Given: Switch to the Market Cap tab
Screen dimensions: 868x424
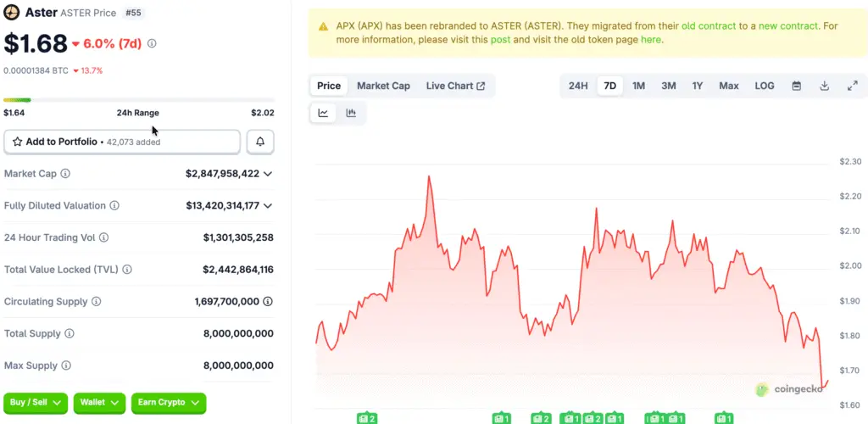Looking at the screenshot, I should click(383, 86).
